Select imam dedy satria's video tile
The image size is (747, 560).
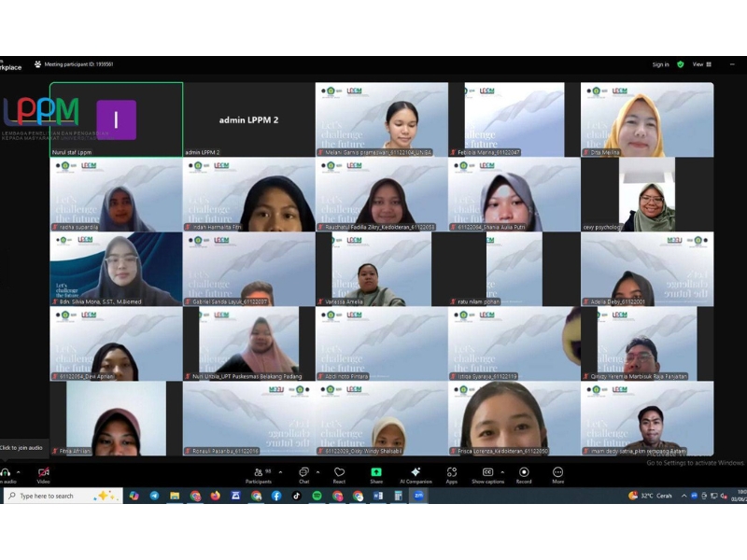[647, 418]
